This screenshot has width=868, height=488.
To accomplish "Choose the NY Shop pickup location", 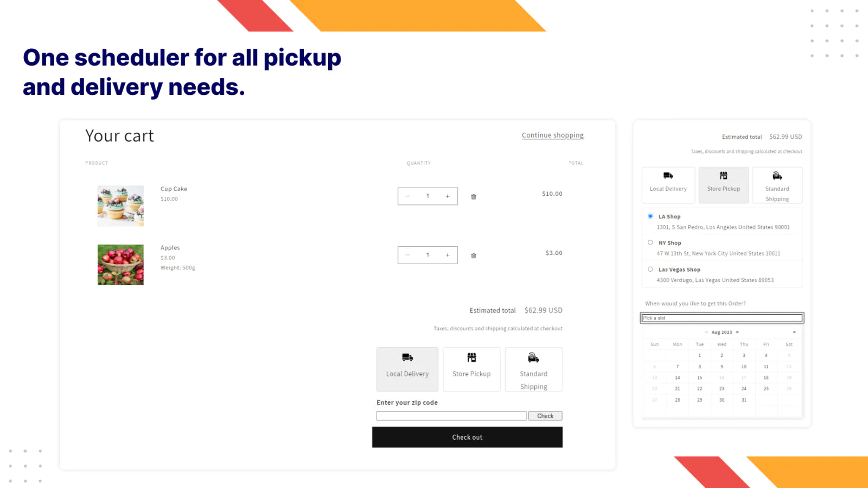I will tap(650, 242).
